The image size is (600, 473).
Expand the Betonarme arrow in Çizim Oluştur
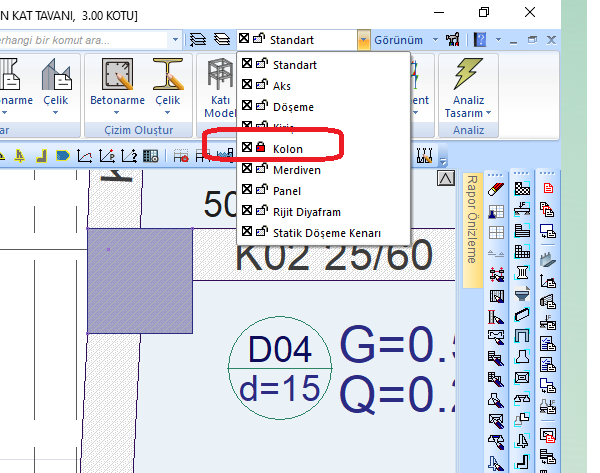tap(116, 113)
